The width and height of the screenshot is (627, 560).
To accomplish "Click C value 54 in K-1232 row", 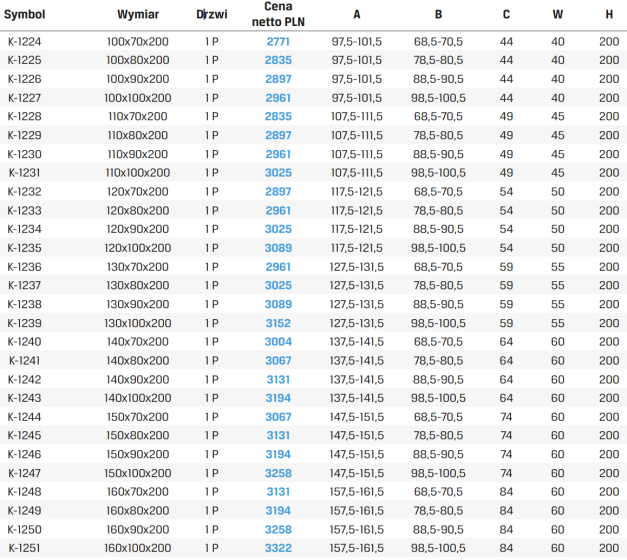I will coord(506,192).
